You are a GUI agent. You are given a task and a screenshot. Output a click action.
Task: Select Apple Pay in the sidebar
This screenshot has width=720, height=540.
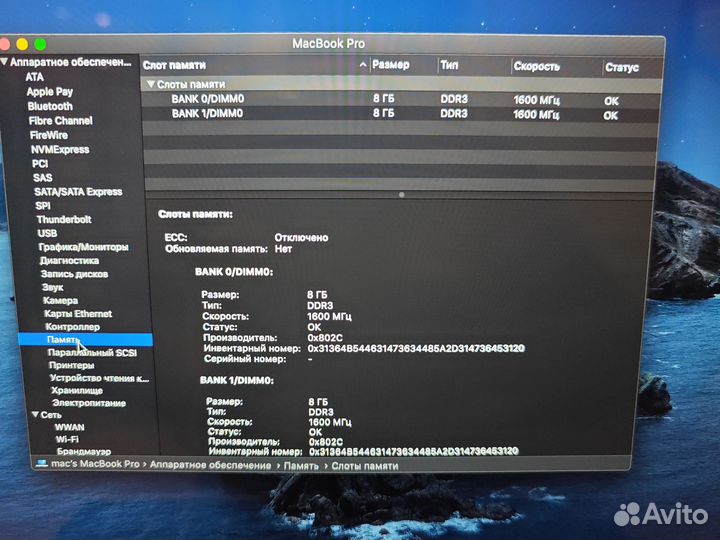tap(50, 91)
